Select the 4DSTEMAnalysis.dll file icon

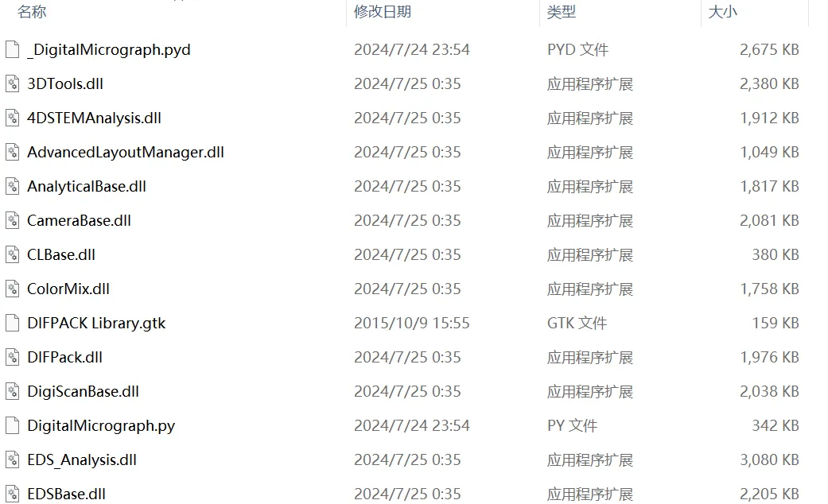coord(13,118)
